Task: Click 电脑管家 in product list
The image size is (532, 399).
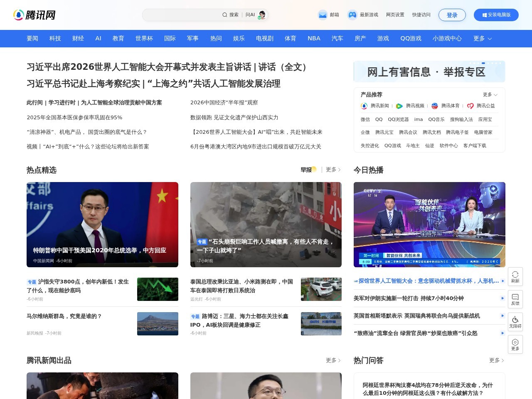Action: pyautogui.click(x=483, y=133)
